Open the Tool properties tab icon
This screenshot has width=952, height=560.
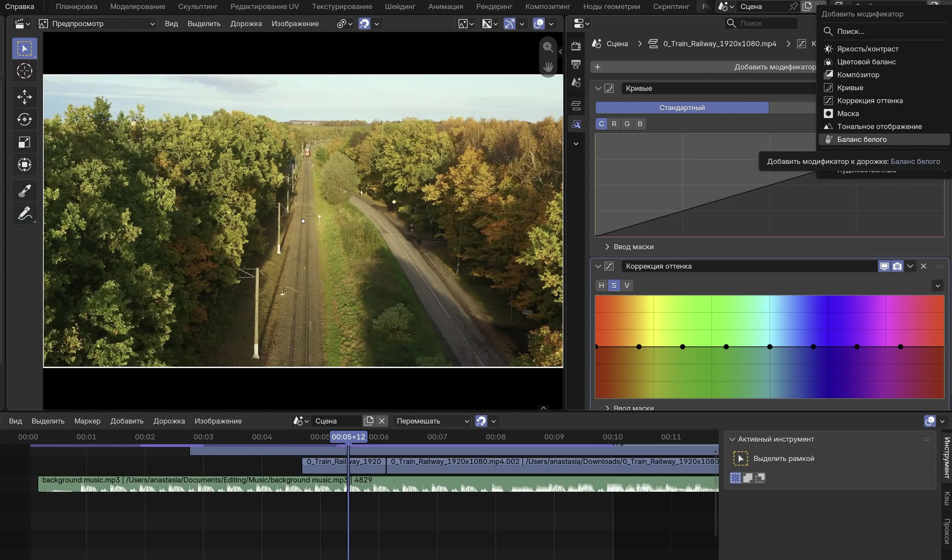[576, 46]
